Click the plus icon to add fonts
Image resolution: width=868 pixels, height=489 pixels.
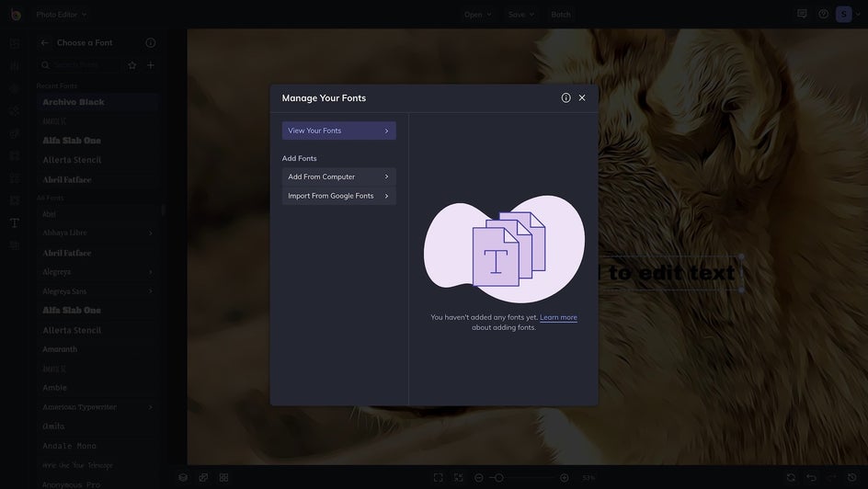pos(151,65)
